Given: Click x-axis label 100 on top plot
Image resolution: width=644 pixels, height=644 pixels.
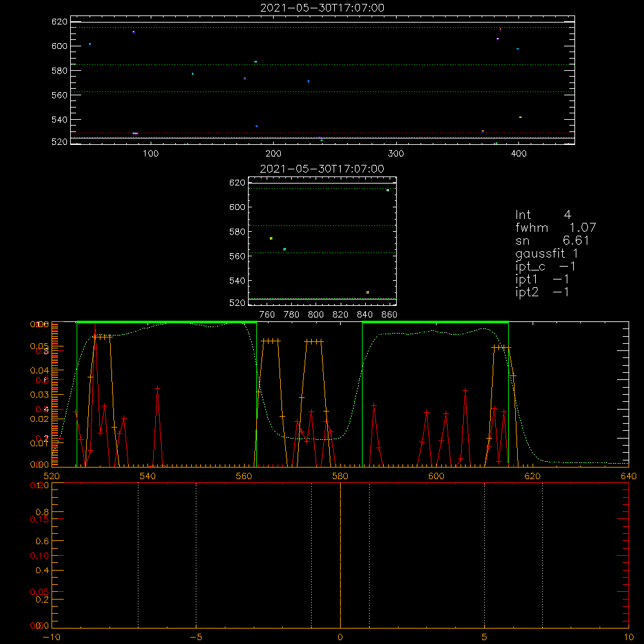Looking at the screenshot, I should [151, 154].
